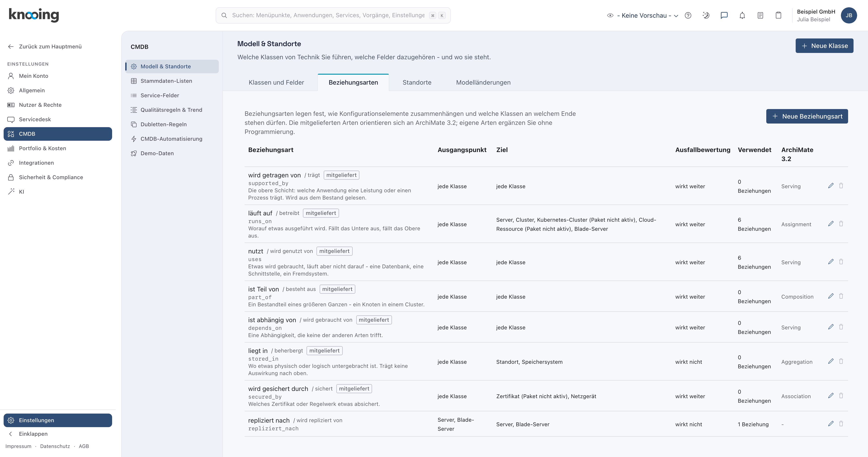Select the Beziehungsarten tab
Screen dimensions: 868x457
click(353, 83)
